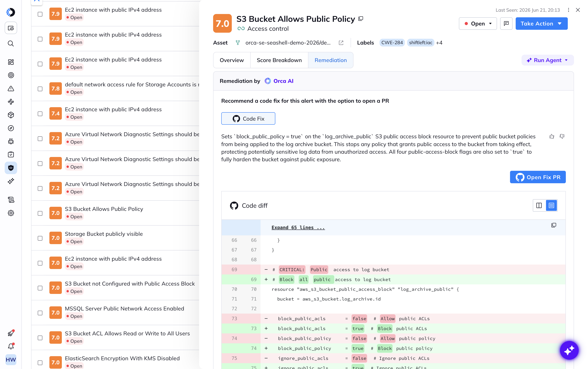This screenshot has height=369, width=588.
Task: Check S3 Bucket ACL Allows Read or Write row
Action: coord(40,338)
